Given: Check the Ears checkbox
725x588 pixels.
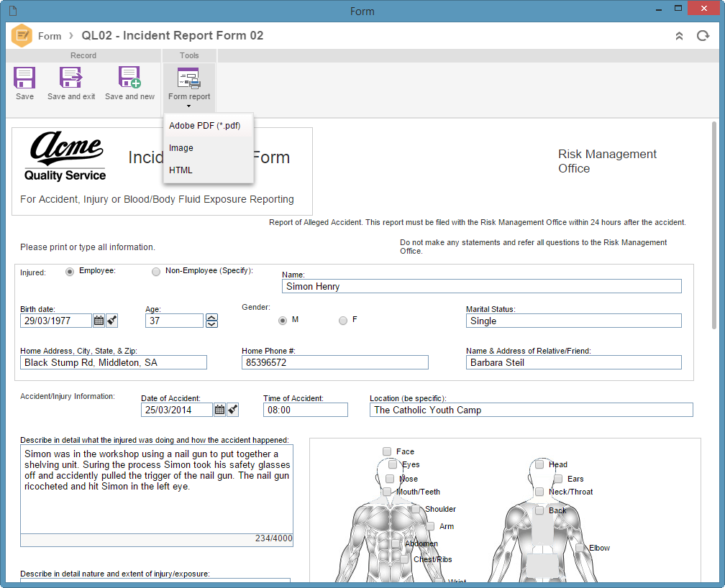Looking at the screenshot, I should point(558,479).
